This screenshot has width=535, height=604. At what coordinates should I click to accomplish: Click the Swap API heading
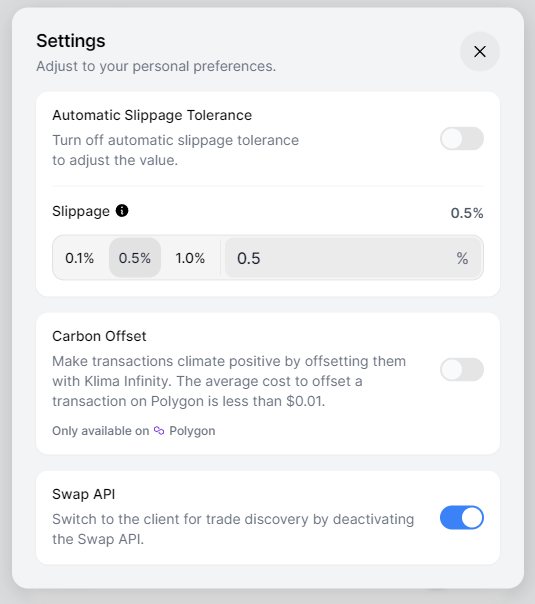point(84,494)
